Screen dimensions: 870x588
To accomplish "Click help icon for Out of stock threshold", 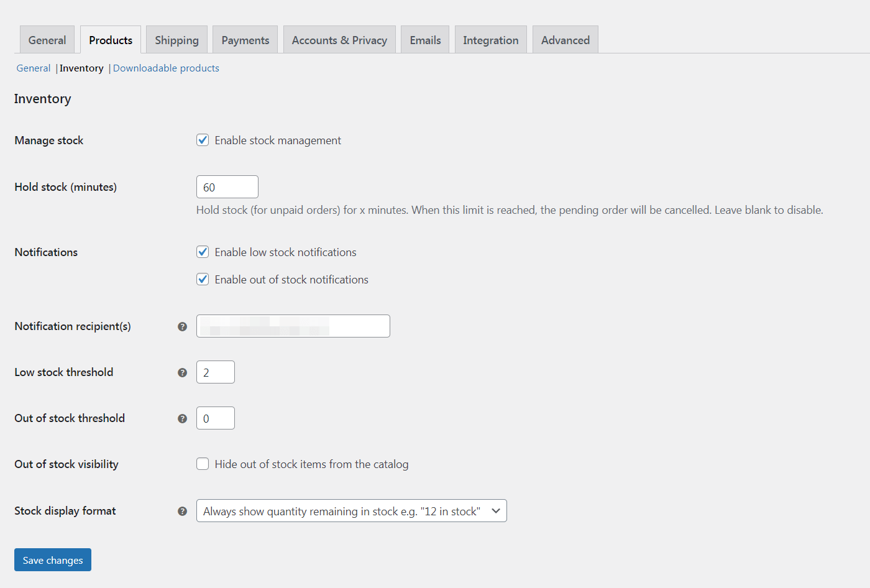I will [182, 418].
